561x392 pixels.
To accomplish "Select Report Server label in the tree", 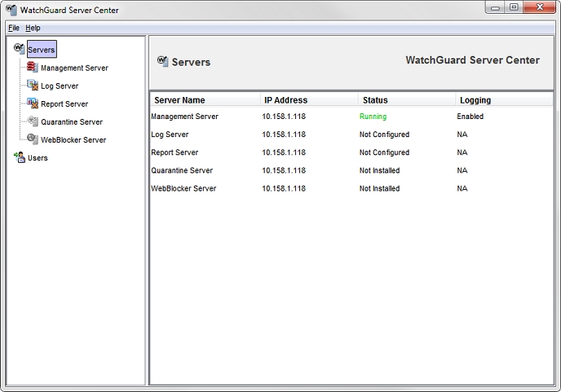I will click(64, 104).
